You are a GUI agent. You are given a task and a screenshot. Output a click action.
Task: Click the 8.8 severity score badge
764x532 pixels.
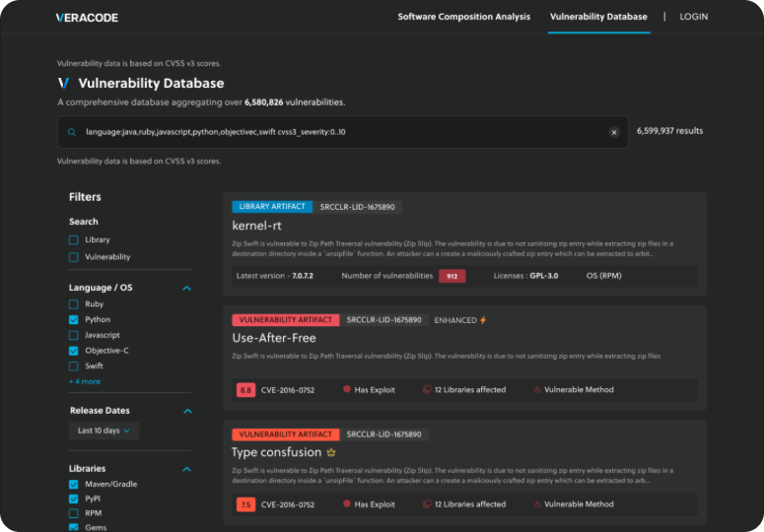tap(245, 390)
